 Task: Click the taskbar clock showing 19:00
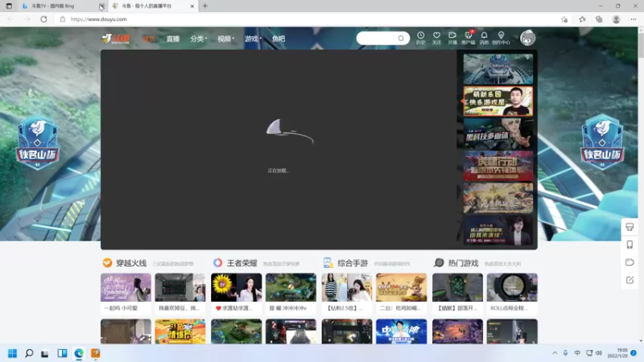tap(619, 353)
